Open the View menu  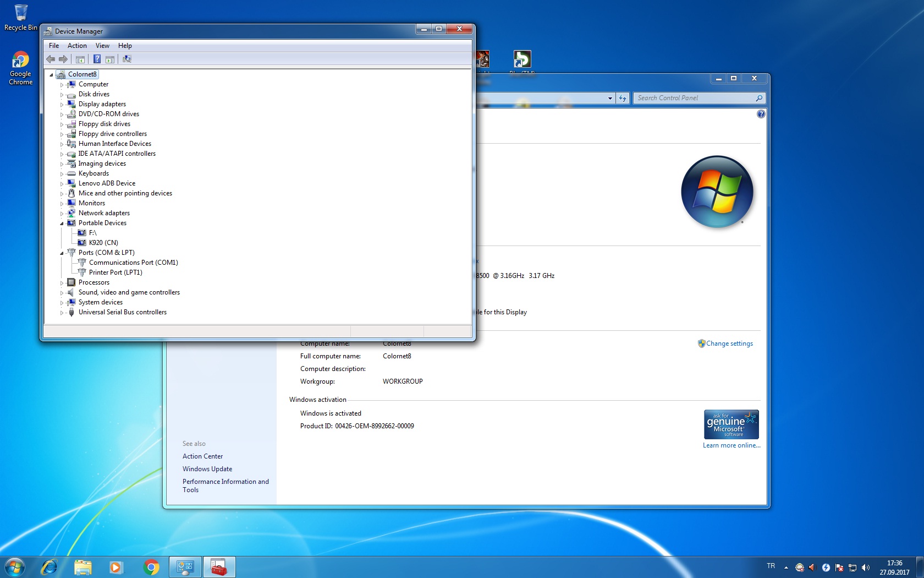[x=102, y=46]
